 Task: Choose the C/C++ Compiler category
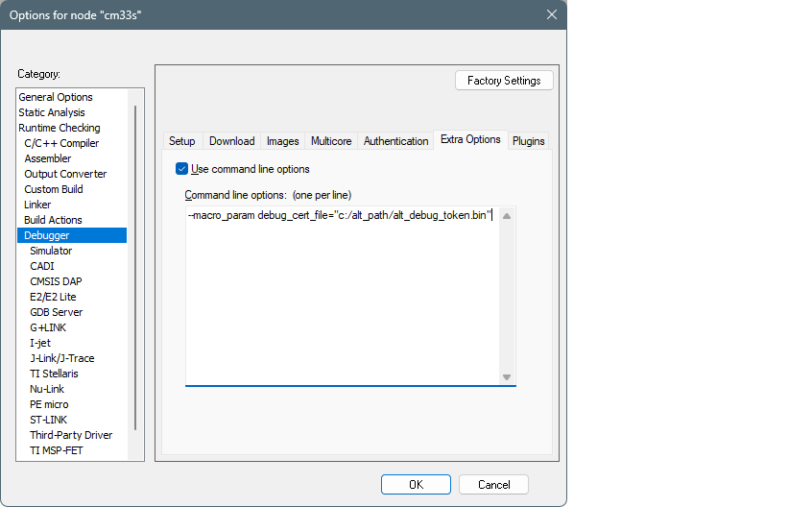(61, 143)
